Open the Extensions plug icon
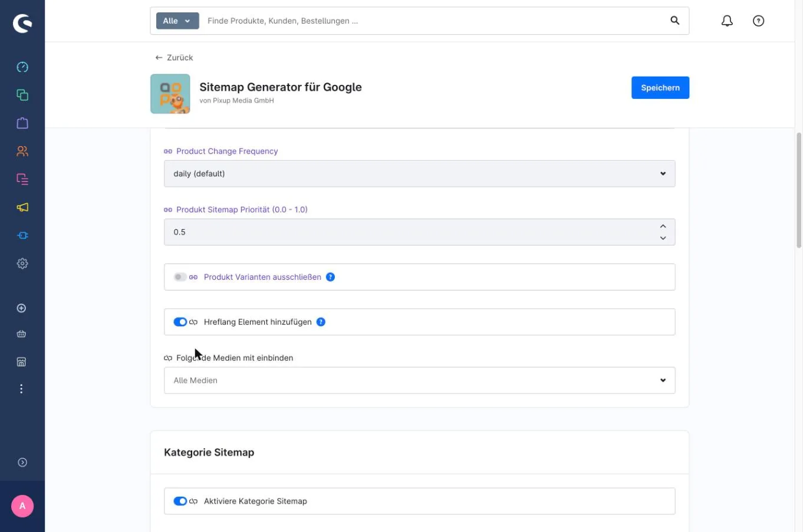Viewport: 803px width, 532px height. pyautogui.click(x=22, y=236)
